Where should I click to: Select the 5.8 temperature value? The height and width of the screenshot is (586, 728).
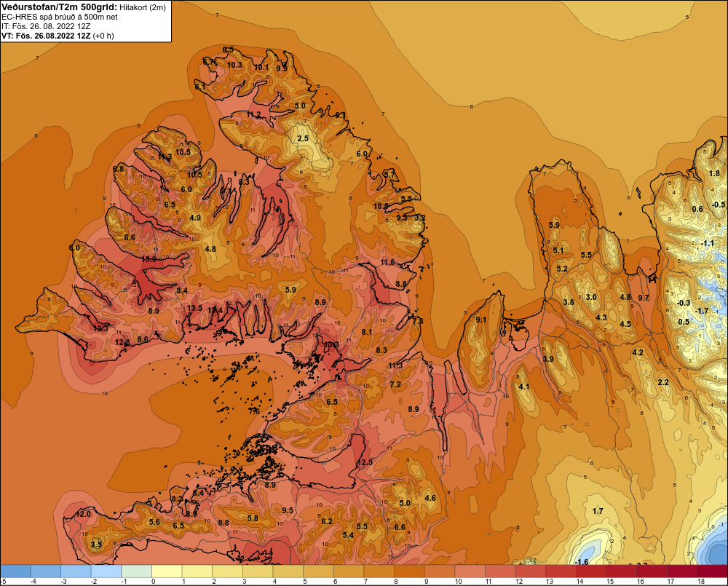(x=253, y=518)
